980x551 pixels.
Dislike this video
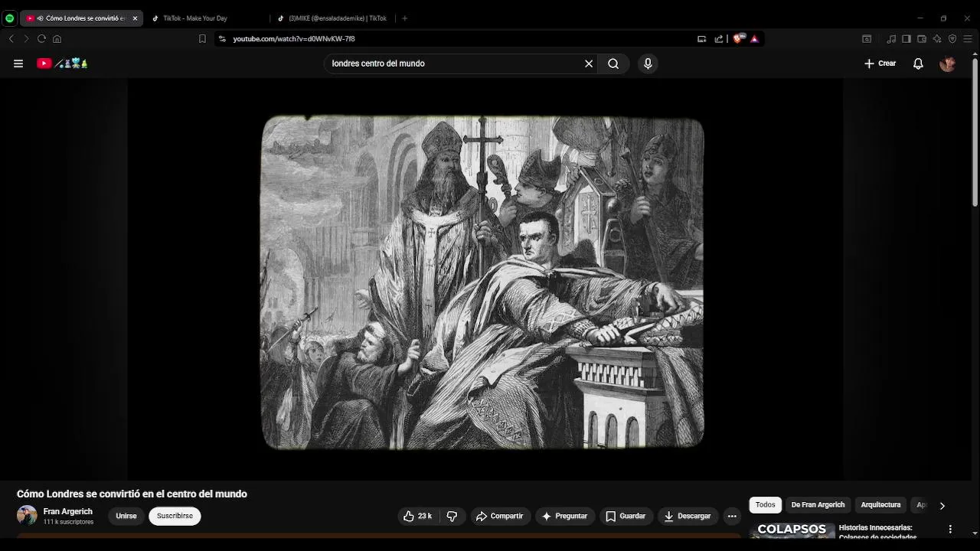pyautogui.click(x=452, y=517)
